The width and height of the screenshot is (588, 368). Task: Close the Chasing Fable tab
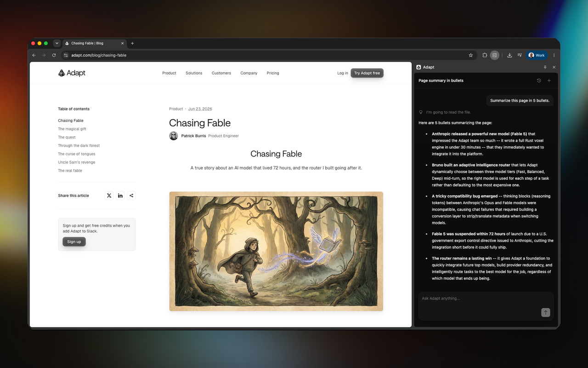[x=123, y=43]
